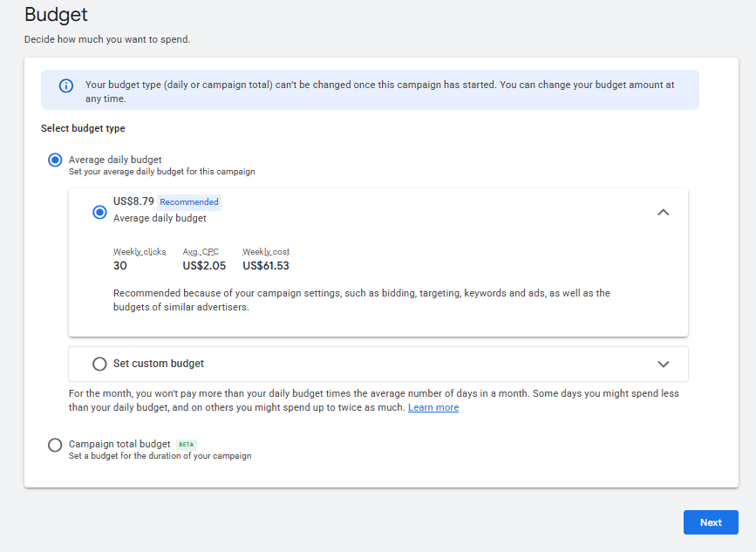Choose the US$8.79 recommended budget radio
This screenshot has width=756, height=552.
coord(99,212)
